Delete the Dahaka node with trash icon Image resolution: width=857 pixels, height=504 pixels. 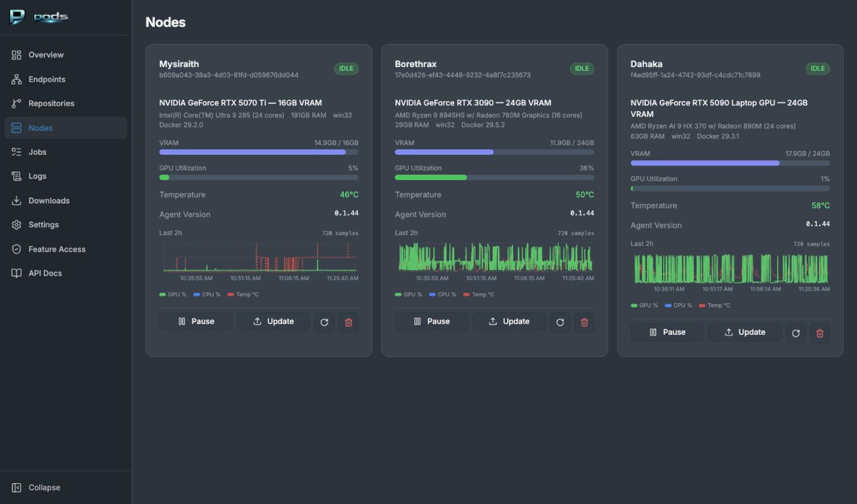tap(820, 333)
